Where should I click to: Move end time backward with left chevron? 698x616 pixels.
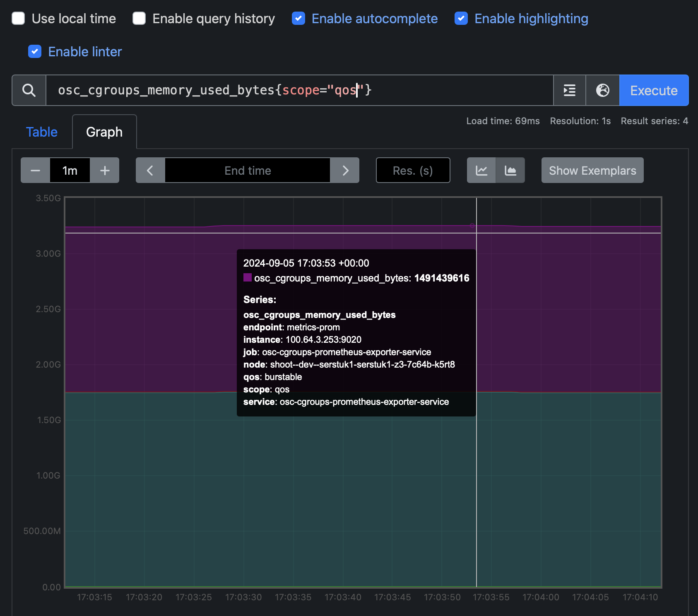tap(150, 170)
